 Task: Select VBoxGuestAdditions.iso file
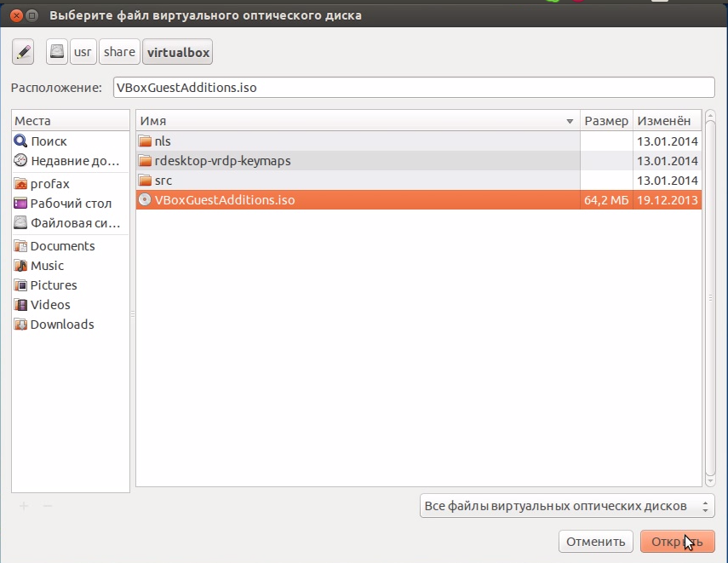click(x=418, y=200)
